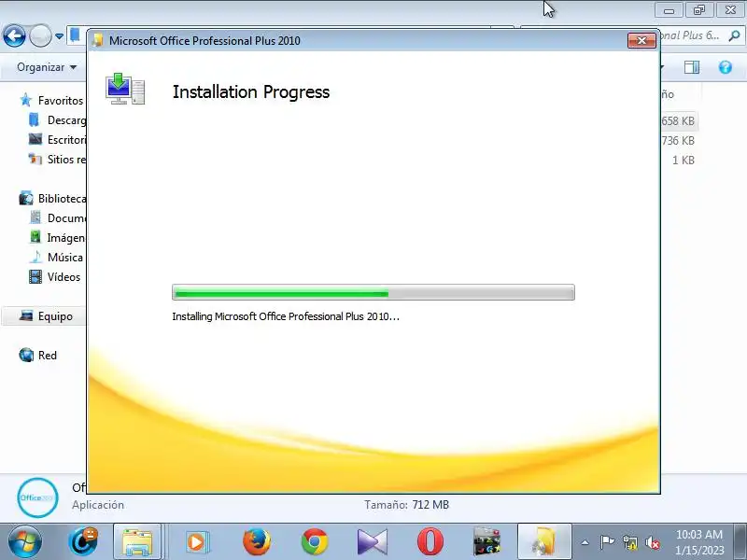Restore down the Explorer window
The image size is (747, 560).
pyautogui.click(x=698, y=10)
